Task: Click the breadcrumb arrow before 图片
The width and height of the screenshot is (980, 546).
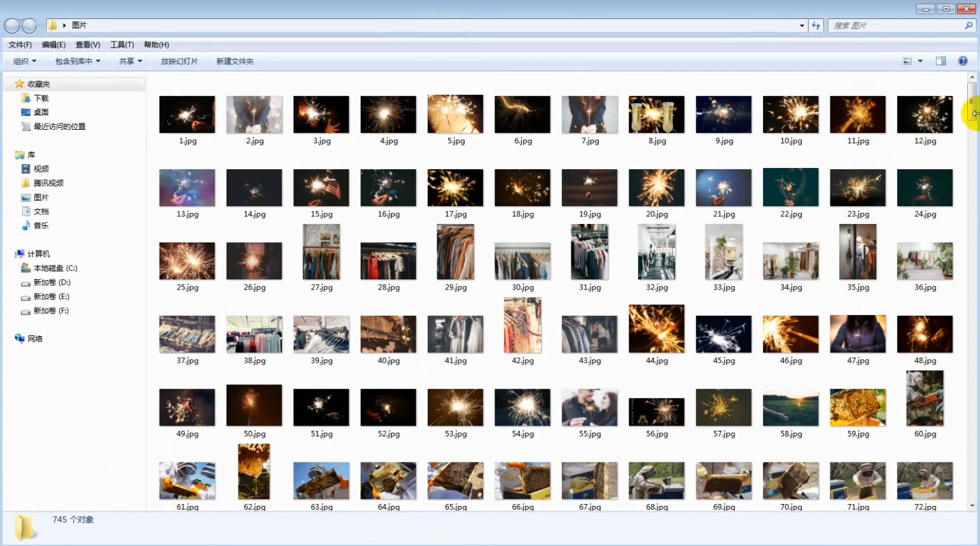Action: click(64, 25)
